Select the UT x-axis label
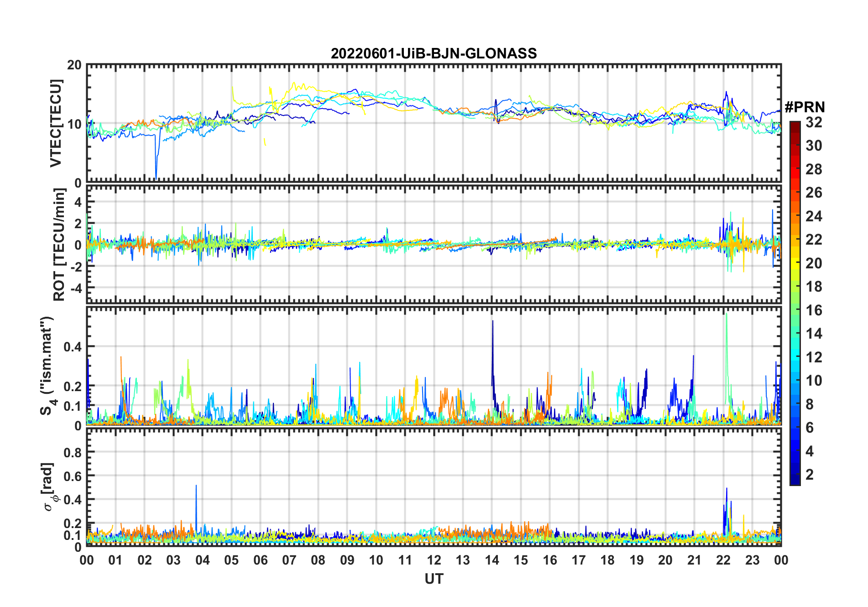The height and width of the screenshot is (607, 868). tap(434, 579)
